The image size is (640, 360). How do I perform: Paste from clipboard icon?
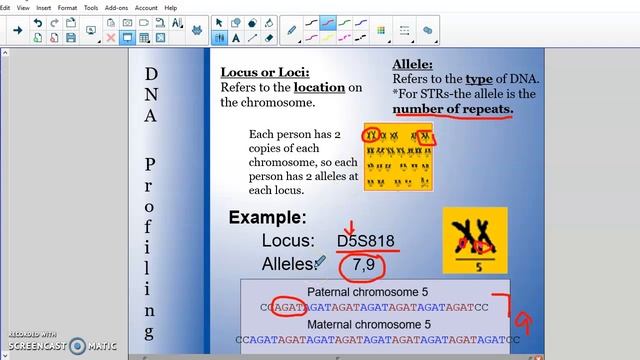111,23
